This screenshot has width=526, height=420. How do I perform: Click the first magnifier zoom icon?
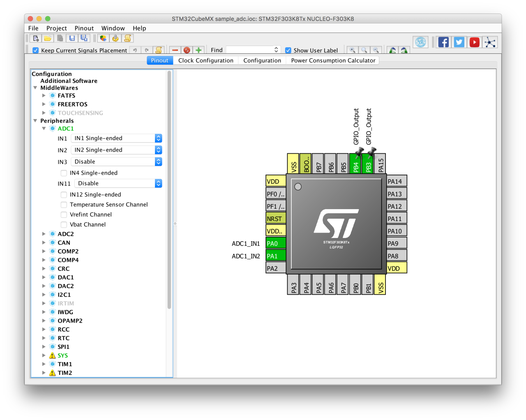click(352, 50)
